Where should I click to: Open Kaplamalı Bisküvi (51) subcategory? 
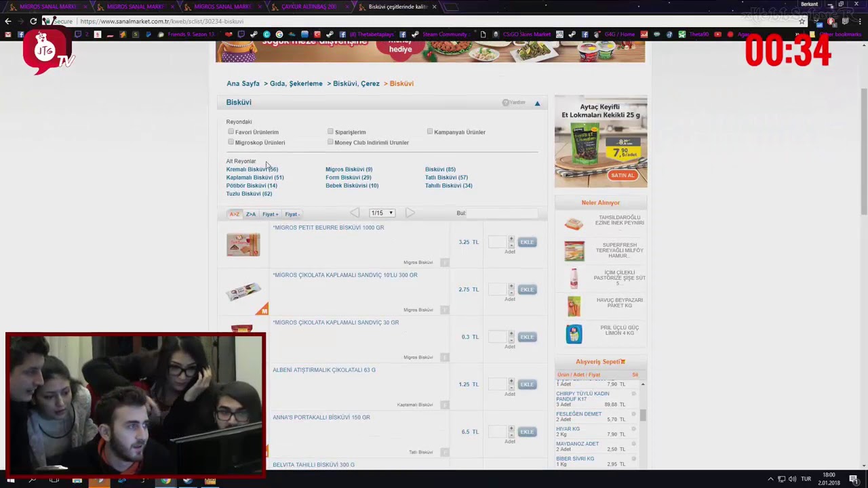255,178
